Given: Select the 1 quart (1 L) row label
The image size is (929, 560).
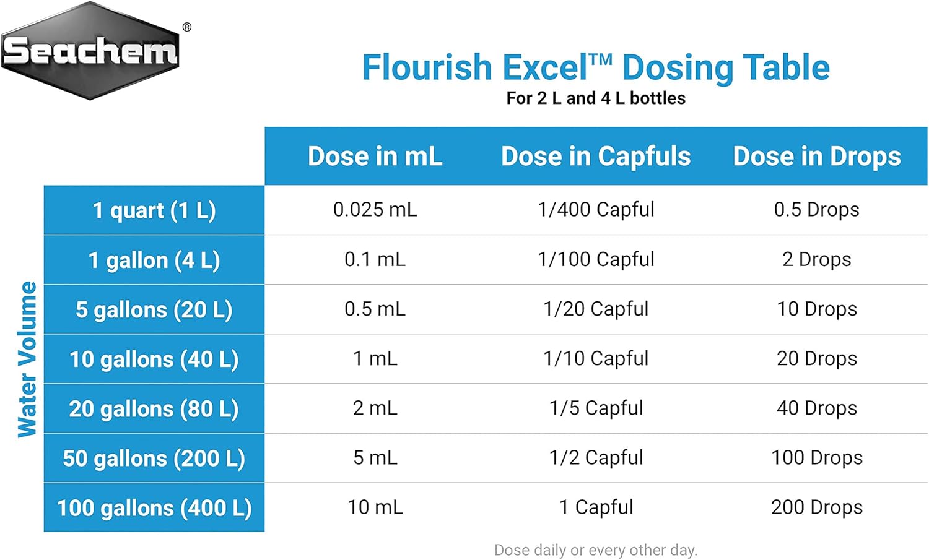Looking at the screenshot, I should (x=154, y=210).
